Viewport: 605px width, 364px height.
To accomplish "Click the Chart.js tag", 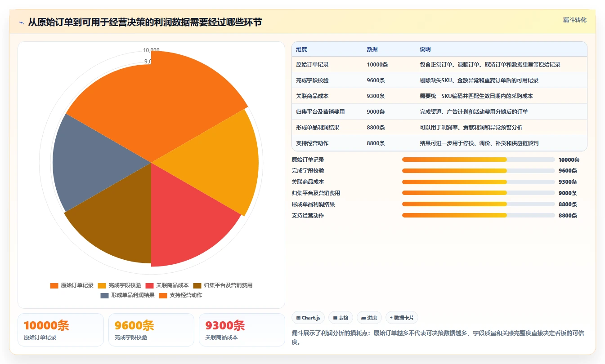I will click(x=308, y=318).
